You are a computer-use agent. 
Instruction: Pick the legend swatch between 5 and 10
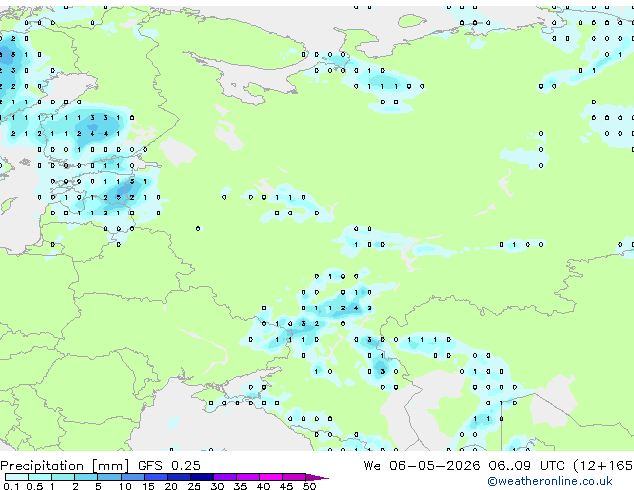point(109,477)
